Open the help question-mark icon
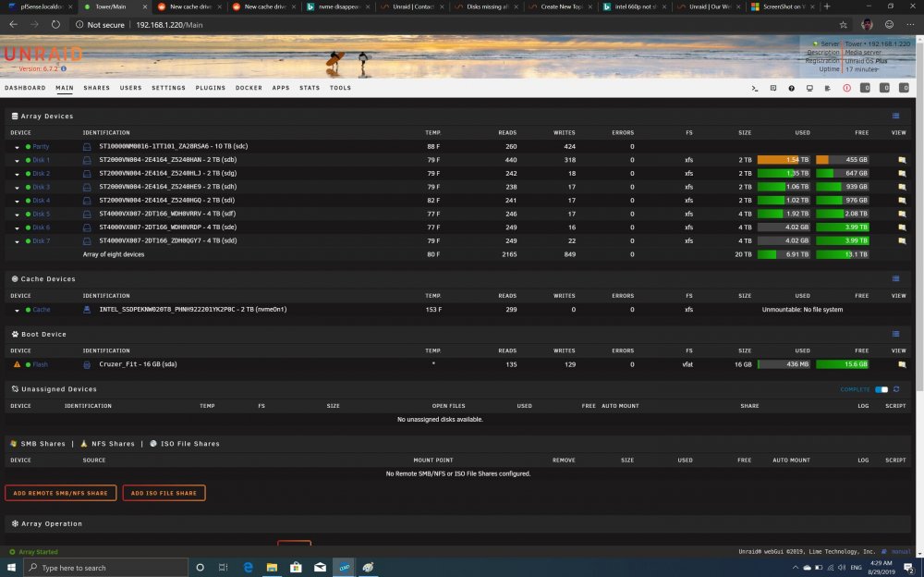Viewport: 924px width, 577px height. tap(792, 88)
